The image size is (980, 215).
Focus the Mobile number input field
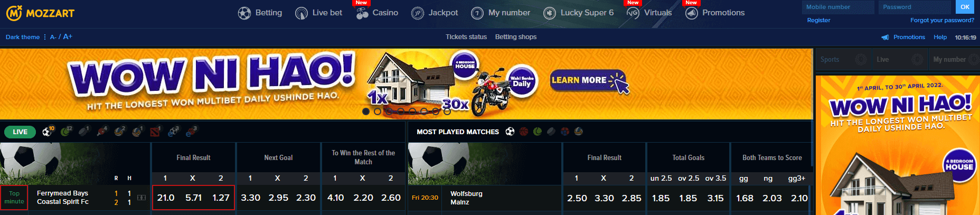coord(838,7)
